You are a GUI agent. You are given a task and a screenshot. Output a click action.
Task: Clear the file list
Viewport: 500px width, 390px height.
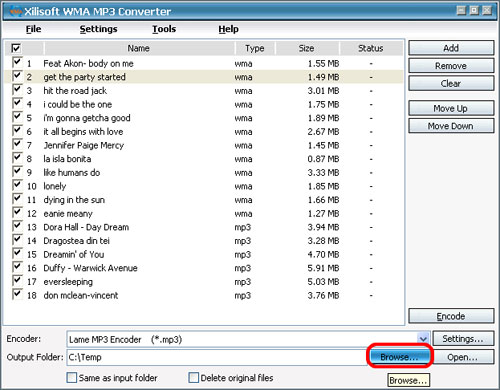[x=451, y=83]
